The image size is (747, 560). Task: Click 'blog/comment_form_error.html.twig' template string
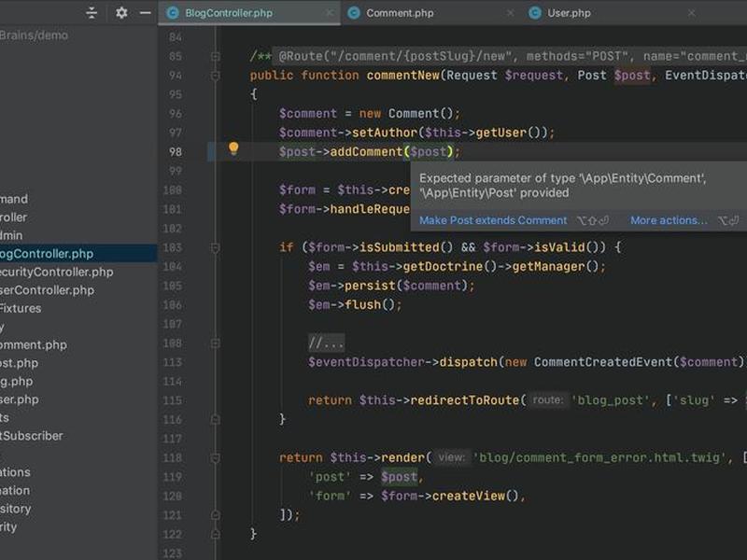pos(599,457)
